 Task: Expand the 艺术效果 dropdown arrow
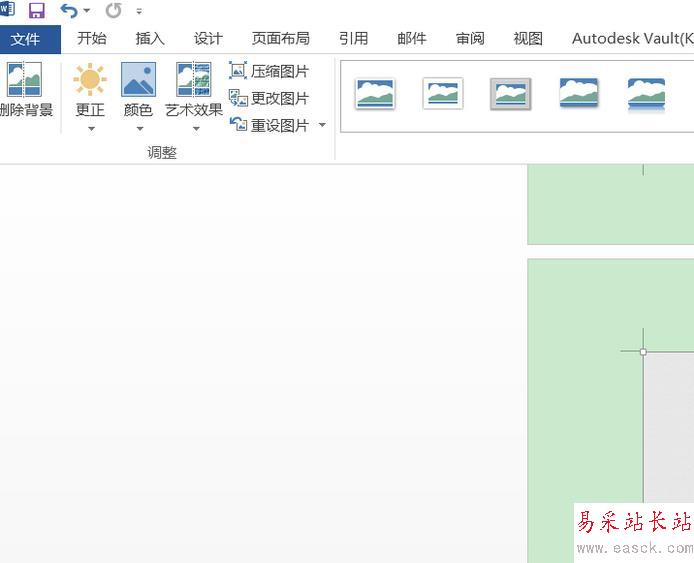[x=196, y=129]
